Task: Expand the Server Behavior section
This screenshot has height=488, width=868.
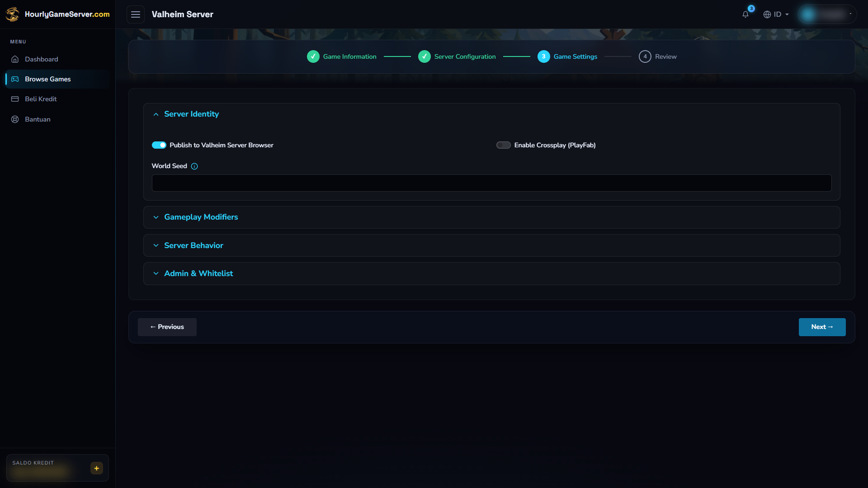Action: pos(492,245)
